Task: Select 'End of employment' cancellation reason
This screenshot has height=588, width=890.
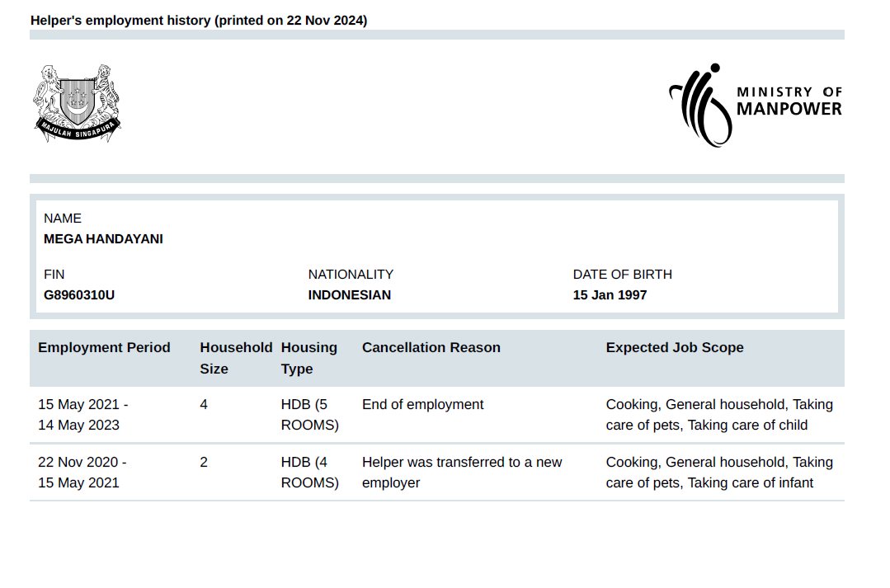Action: [422, 405]
